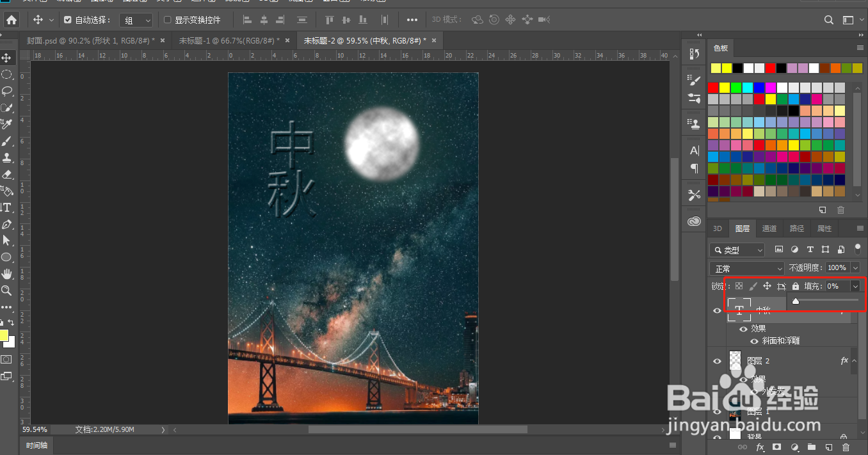Select the Move tool in the toolbox
The image size is (868, 455).
pos(7,58)
